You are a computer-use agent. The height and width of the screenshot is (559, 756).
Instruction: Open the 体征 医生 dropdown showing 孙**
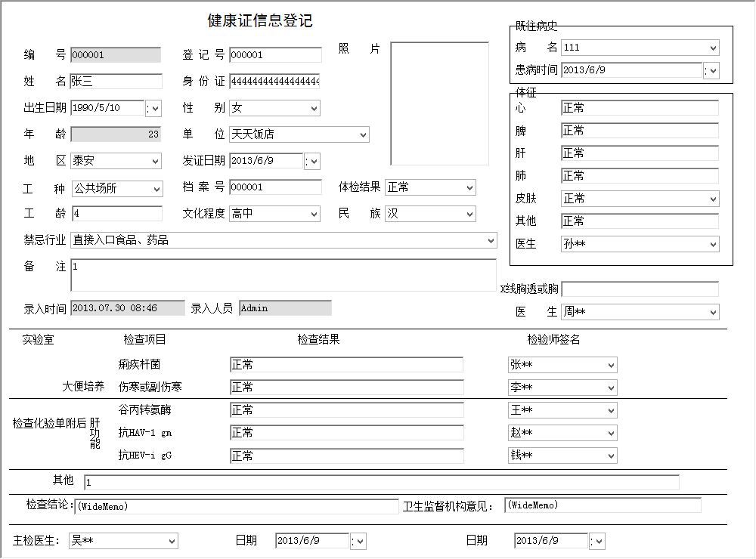713,244
